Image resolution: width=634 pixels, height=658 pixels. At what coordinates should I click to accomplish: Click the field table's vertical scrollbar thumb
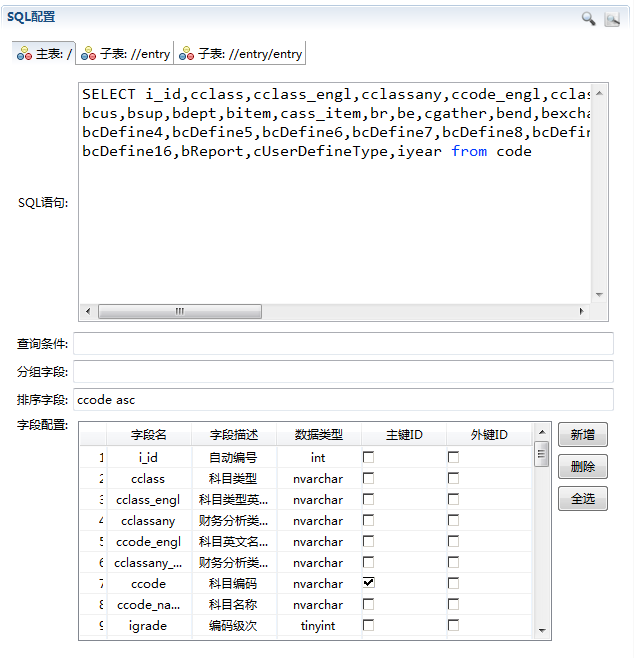tap(542, 454)
